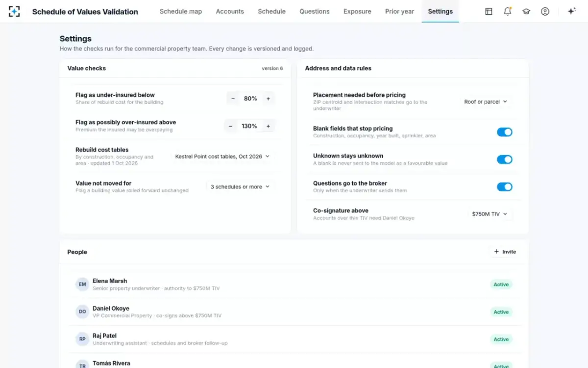Decrease over-insured threshold with minus

[x=230, y=126]
